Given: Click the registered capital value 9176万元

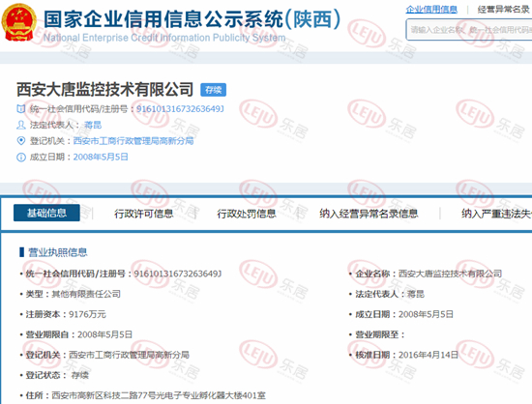Looking at the screenshot, I should (x=87, y=314).
